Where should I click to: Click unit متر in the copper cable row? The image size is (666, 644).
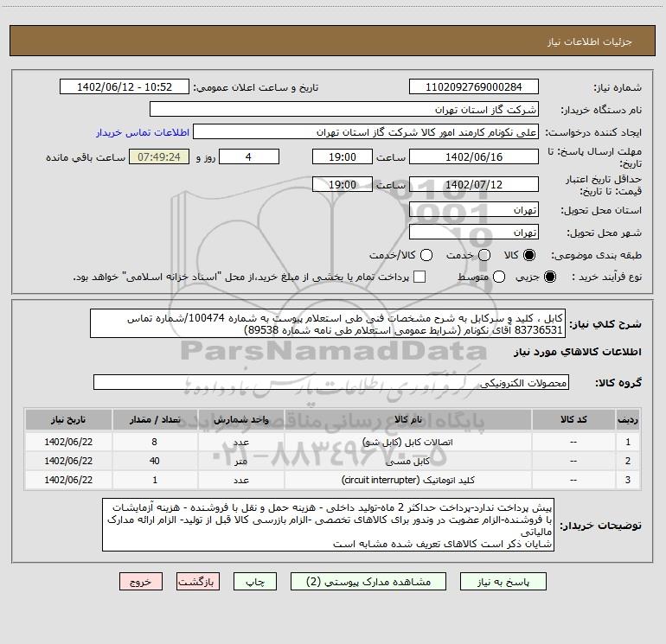pyautogui.click(x=240, y=461)
